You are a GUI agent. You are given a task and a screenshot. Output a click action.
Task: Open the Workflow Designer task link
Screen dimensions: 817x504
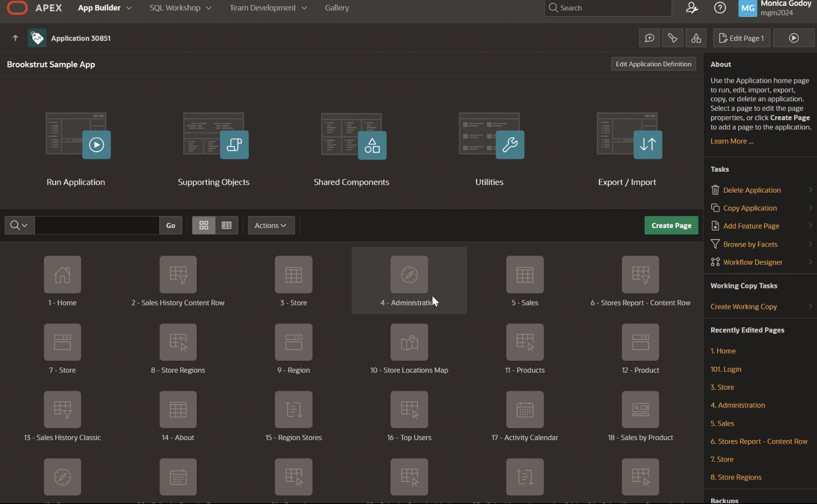[753, 262]
